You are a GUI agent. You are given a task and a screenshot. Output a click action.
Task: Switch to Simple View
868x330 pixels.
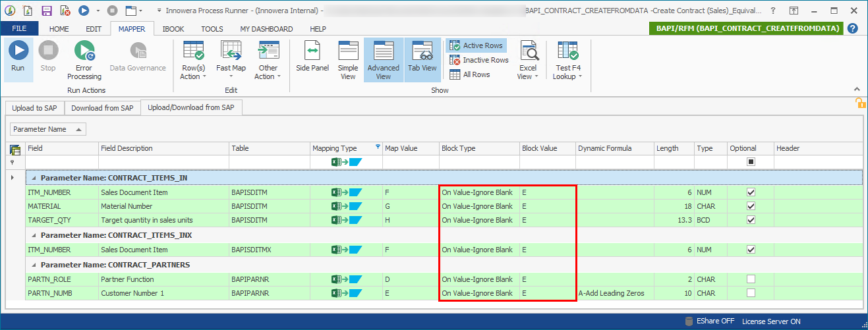tap(348, 59)
